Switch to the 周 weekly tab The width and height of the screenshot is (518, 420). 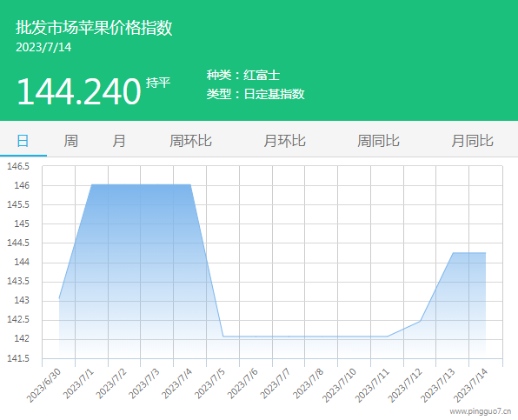(70, 141)
